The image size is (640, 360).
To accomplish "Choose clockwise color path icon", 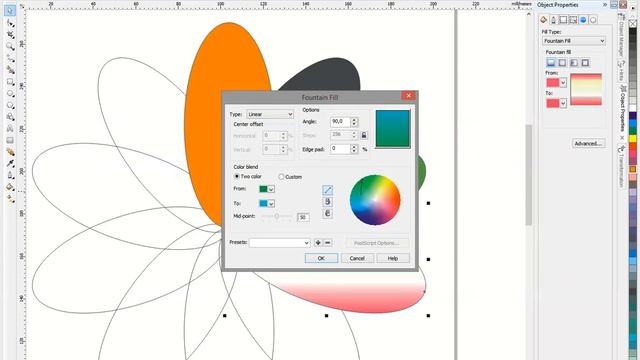I will [x=327, y=214].
